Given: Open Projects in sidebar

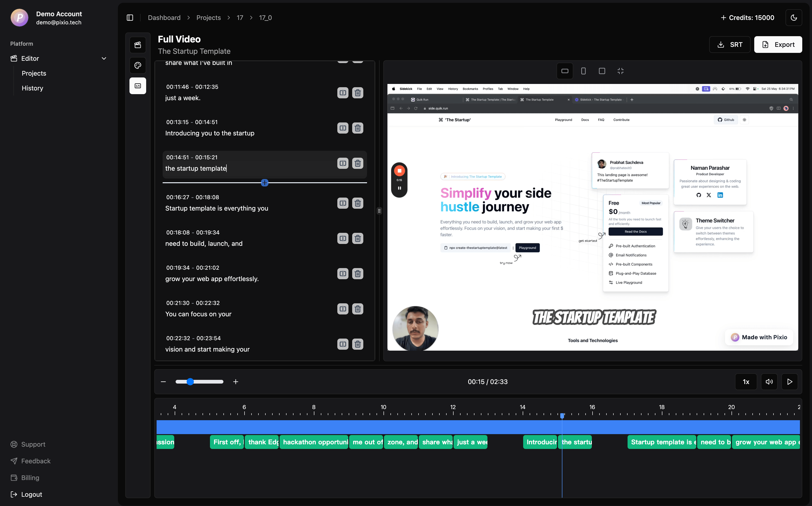Looking at the screenshot, I should (x=34, y=73).
